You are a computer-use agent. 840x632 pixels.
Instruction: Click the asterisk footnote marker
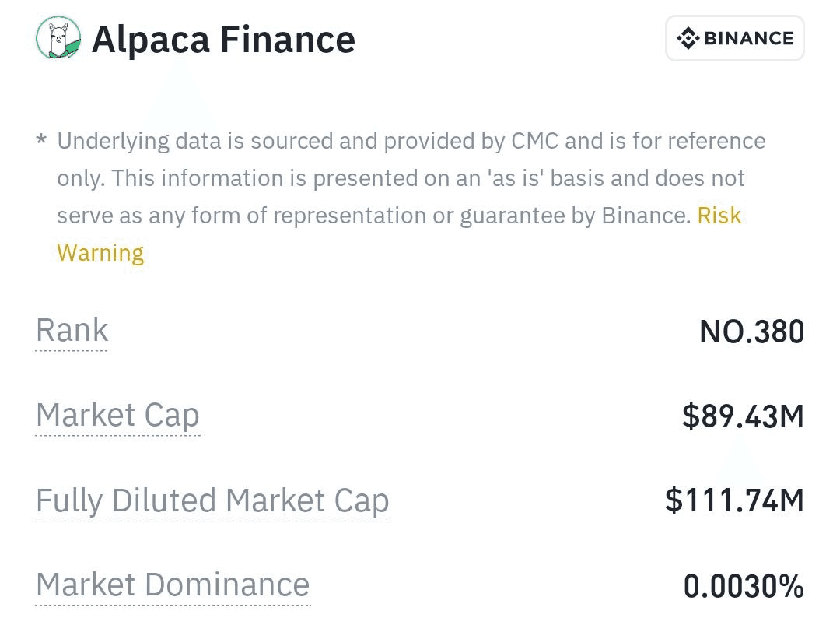tap(41, 141)
